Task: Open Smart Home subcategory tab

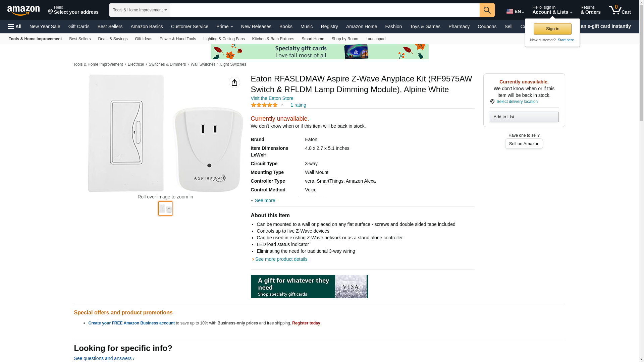Action: (x=313, y=39)
